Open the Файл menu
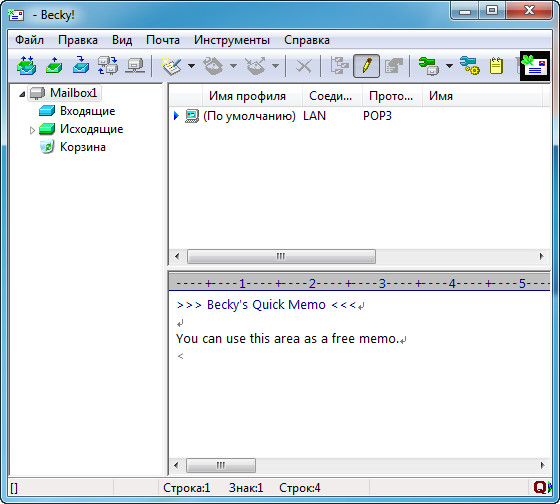The image size is (560, 504). pyautogui.click(x=29, y=40)
